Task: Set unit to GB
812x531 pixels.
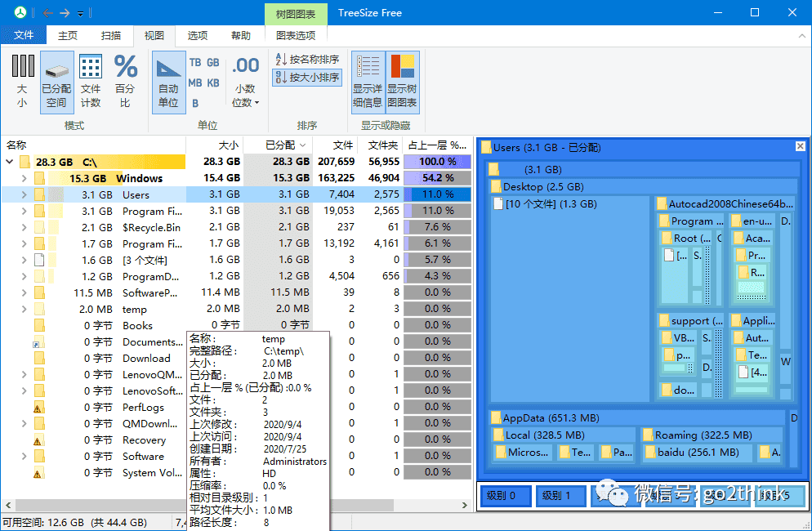Action: tap(213, 62)
